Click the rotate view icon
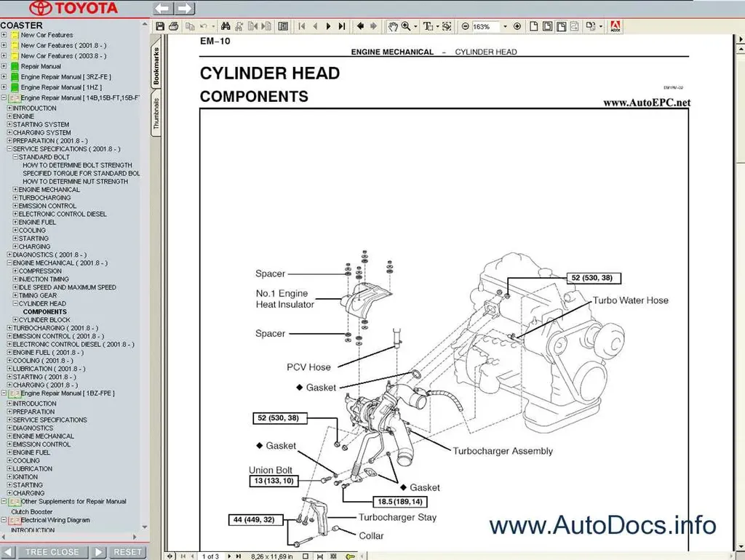This screenshot has width=745, height=560. click(x=590, y=27)
